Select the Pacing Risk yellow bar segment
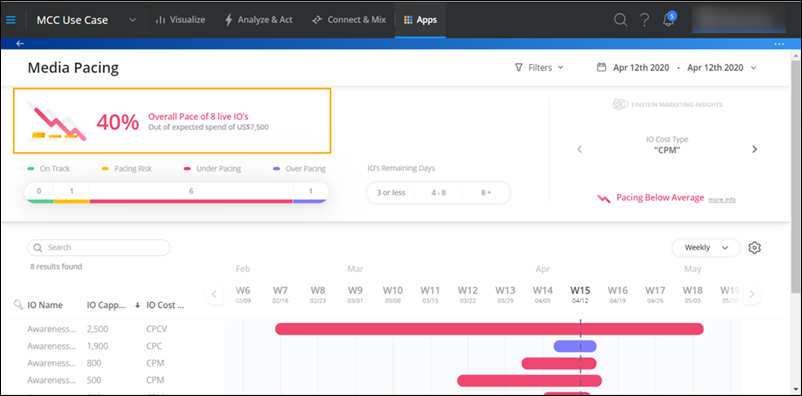 pyautogui.click(x=72, y=193)
